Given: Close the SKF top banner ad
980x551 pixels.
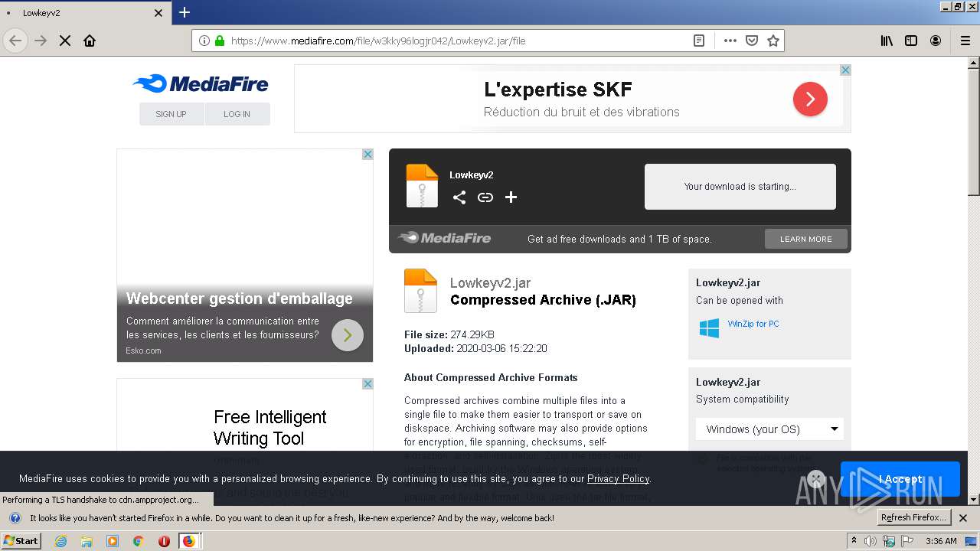Looking at the screenshot, I should (x=845, y=70).
